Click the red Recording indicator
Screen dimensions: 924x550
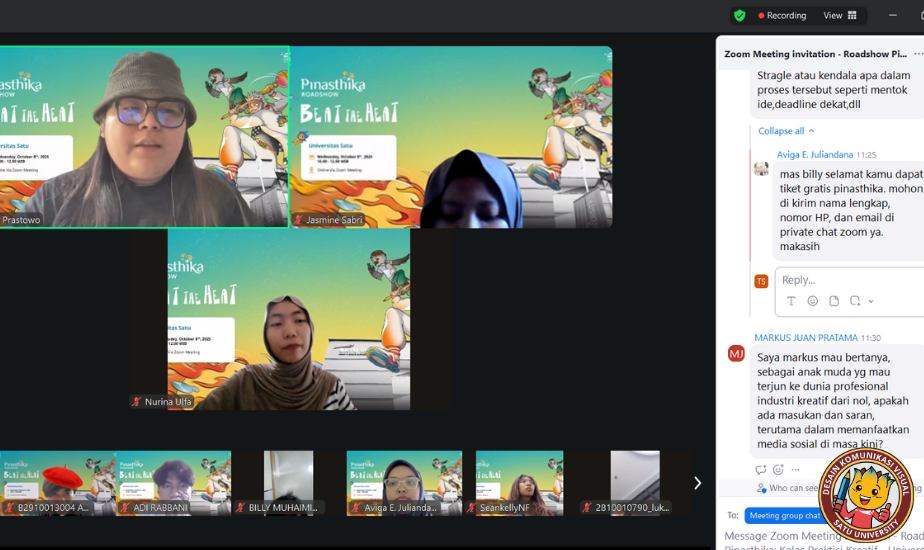coord(782,15)
